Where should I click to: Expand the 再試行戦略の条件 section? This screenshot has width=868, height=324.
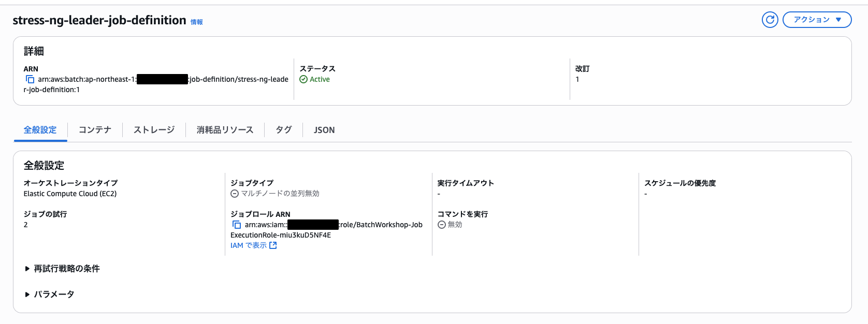(62, 269)
